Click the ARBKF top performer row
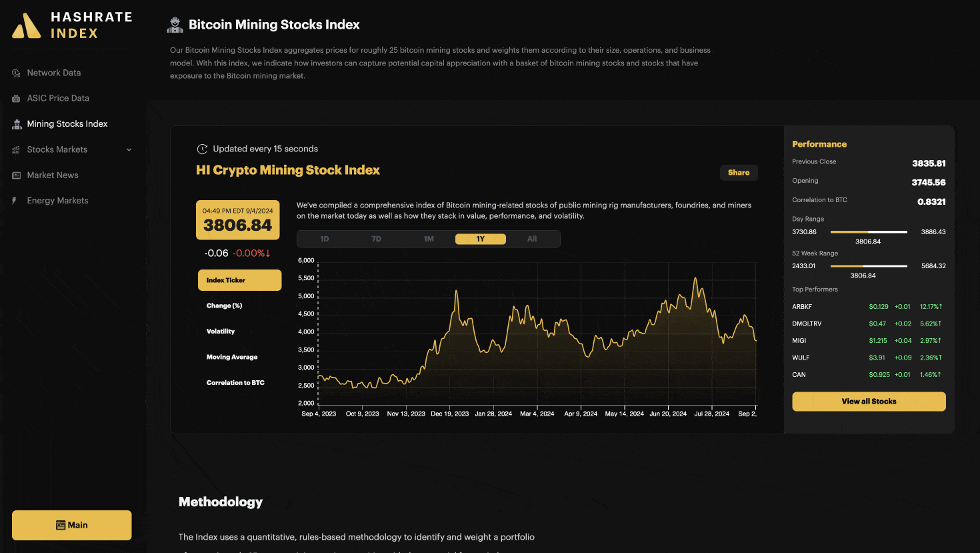Viewport: 980px width, 553px height. tap(868, 307)
